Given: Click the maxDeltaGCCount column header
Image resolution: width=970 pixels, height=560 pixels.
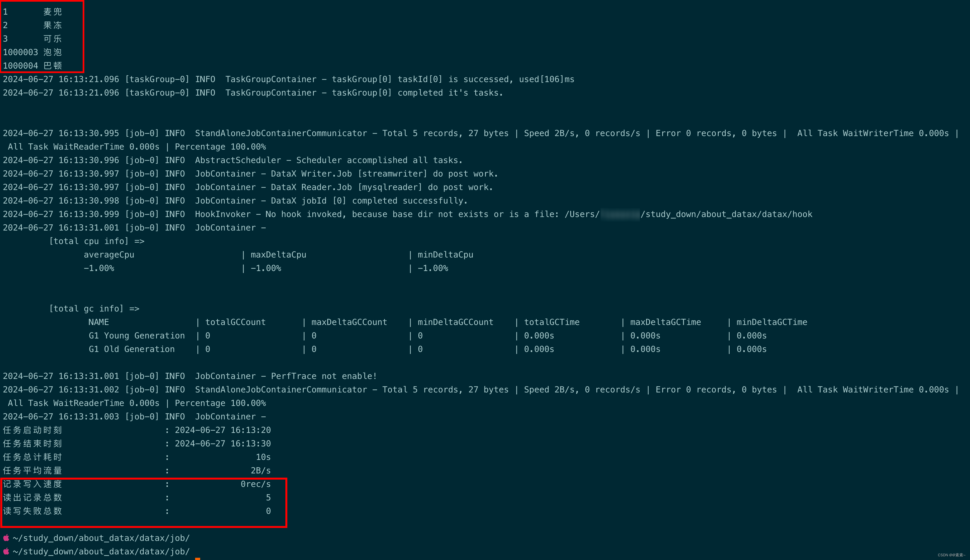Looking at the screenshot, I should (x=349, y=322).
